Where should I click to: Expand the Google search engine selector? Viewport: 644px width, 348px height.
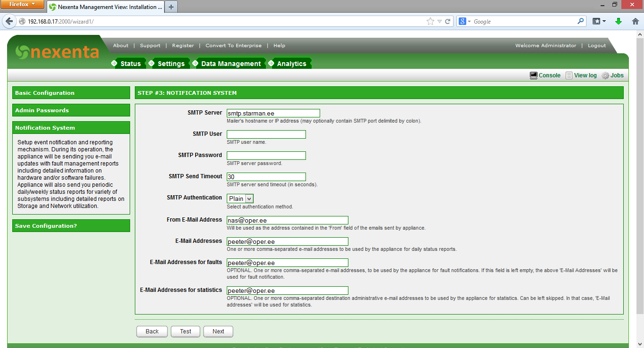pos(465,21)
